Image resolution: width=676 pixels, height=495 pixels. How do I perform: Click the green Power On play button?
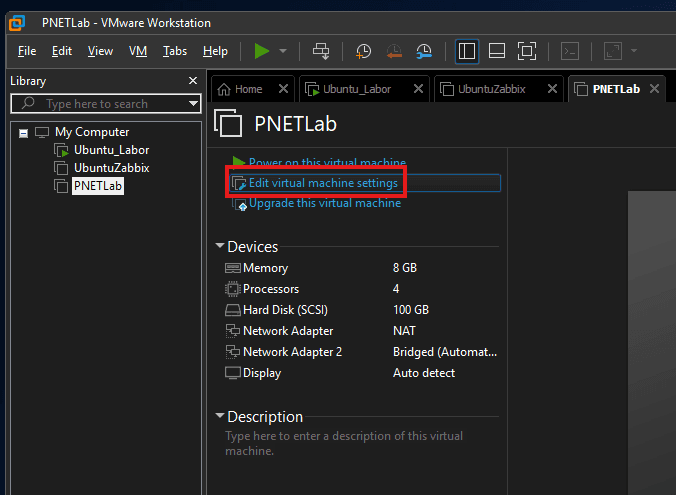pos(261,51)
